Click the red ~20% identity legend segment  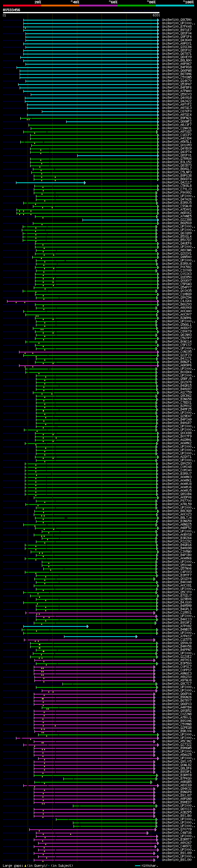click(22, 6)
